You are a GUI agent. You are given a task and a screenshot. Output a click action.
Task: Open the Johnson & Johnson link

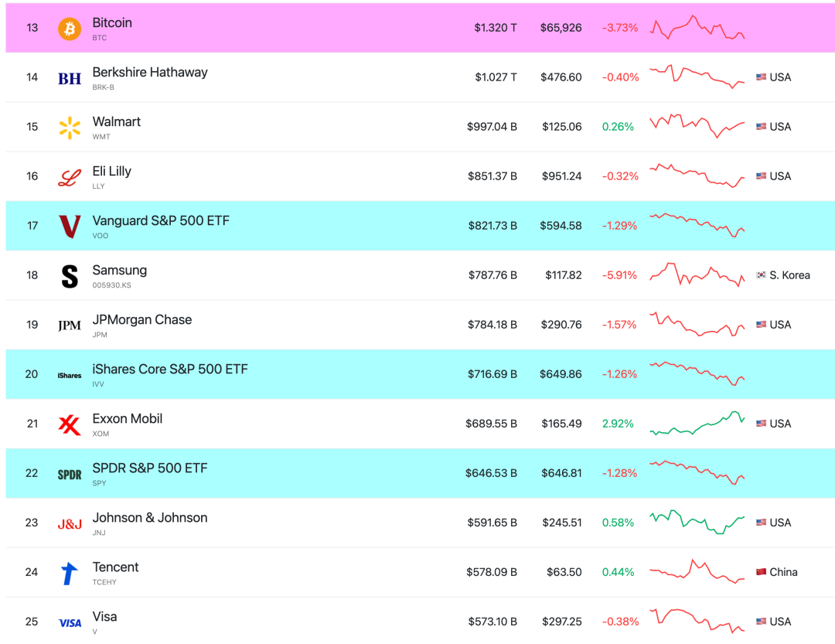(150, 518)
